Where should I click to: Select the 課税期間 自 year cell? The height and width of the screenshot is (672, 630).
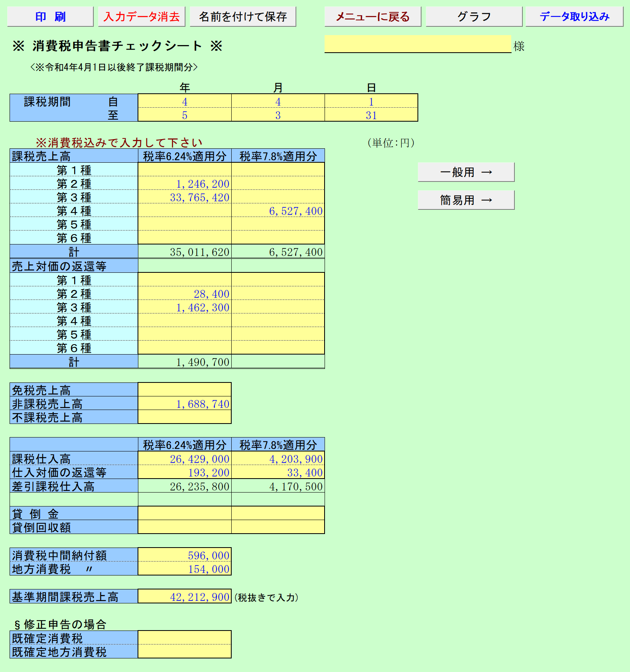pos(185,101)
